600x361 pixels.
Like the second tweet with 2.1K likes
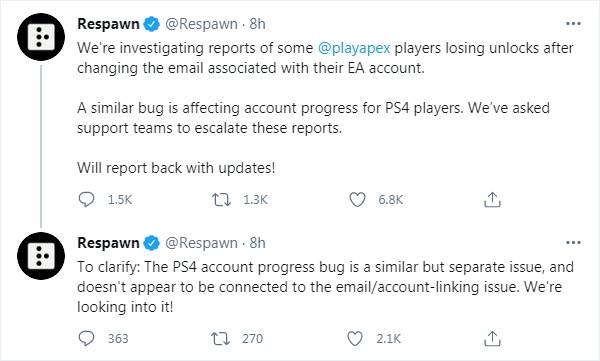(x=355, y=338)
